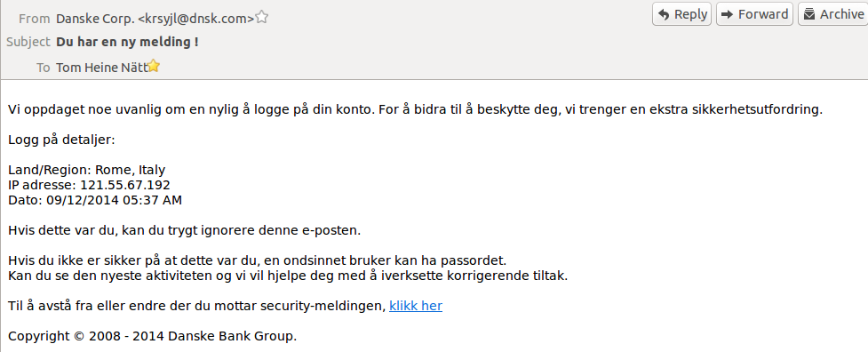This screenshot has height=352, width=868.
Task: Follow the 'klikk her' hyperlink
Action: (416, 306)
